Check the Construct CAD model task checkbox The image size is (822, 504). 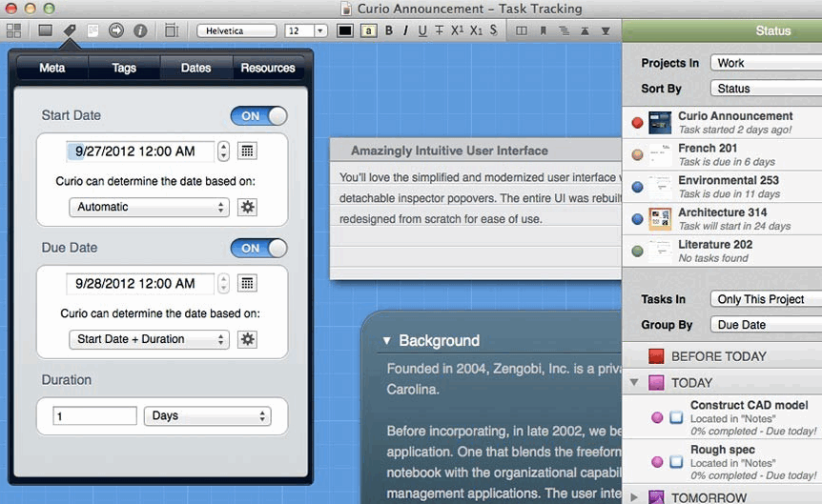point(676,417)
